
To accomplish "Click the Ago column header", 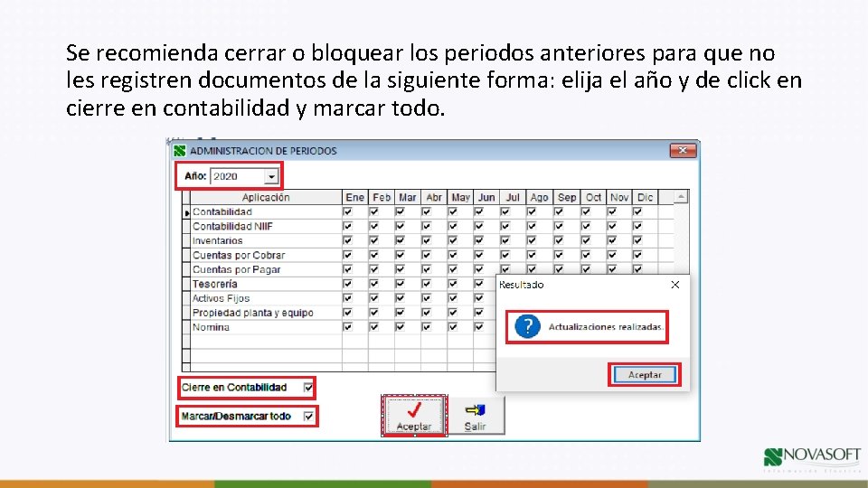I will click(539, 198).
